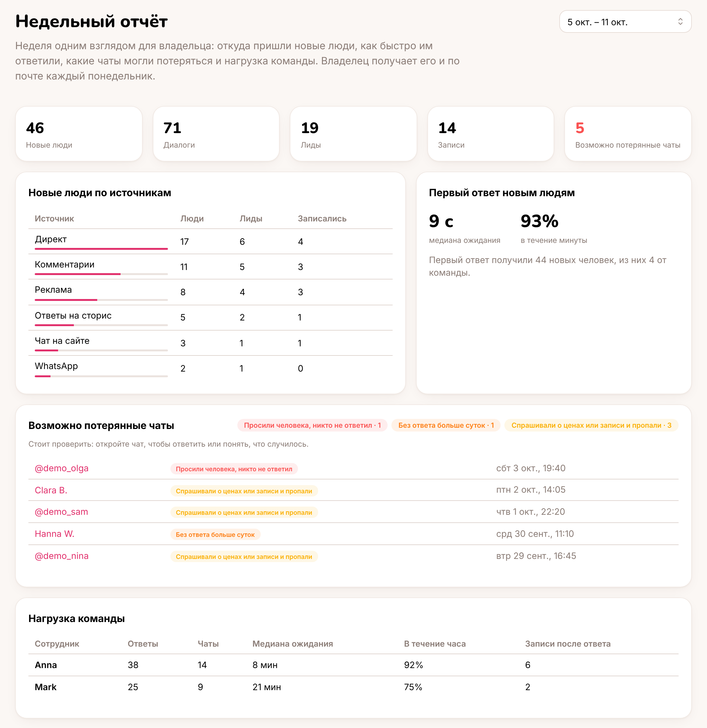
Task: Click the WhatsApp source progress bar
Action: pos(101,376)
